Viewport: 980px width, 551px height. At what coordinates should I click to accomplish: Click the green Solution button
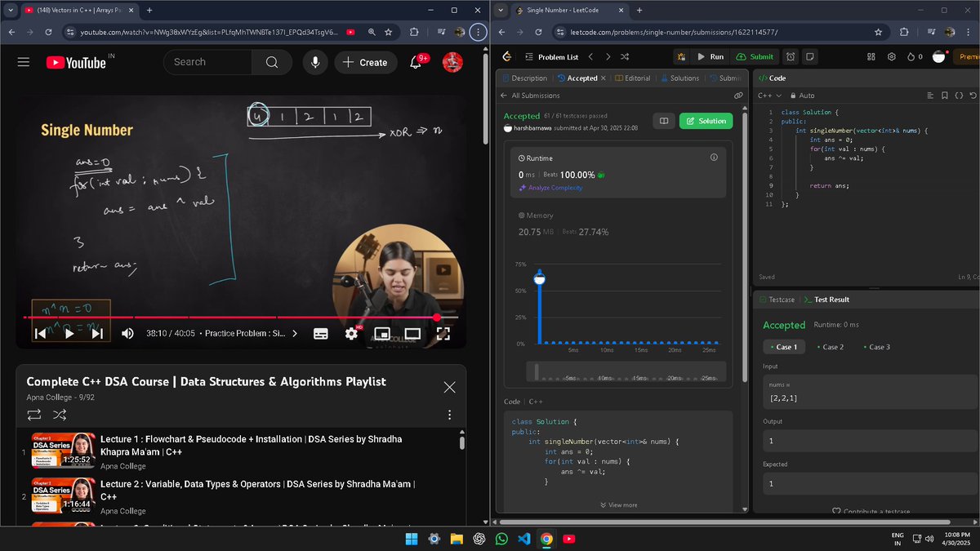(x=706, y=121)
